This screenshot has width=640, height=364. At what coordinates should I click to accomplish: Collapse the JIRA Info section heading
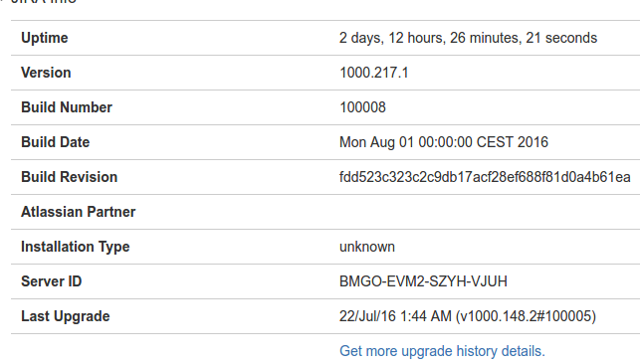44,2
